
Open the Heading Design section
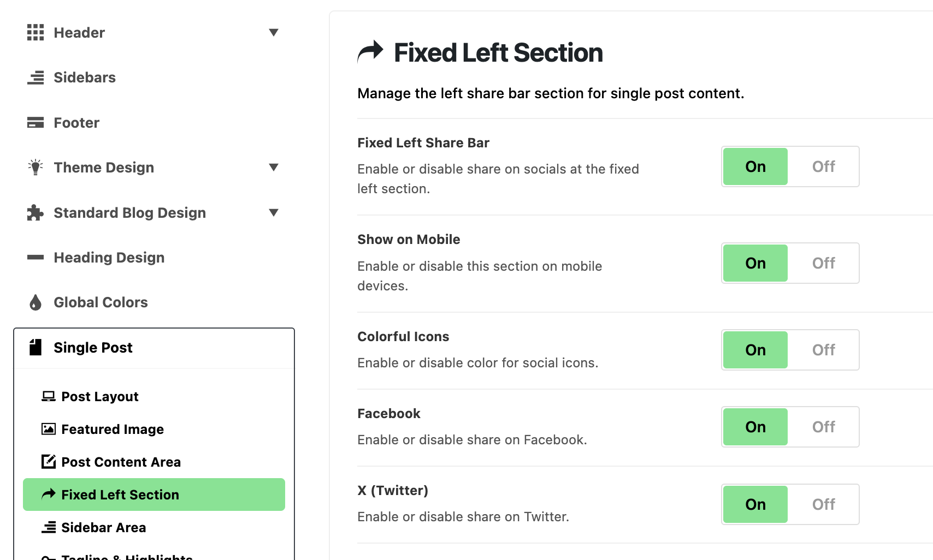[109, 258]
